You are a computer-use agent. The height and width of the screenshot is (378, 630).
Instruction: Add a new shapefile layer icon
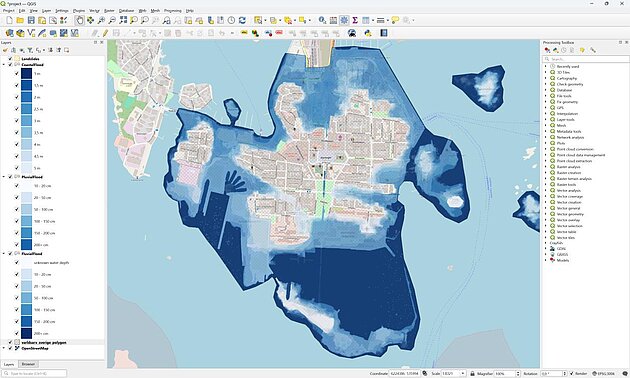(x=31, y=33)
